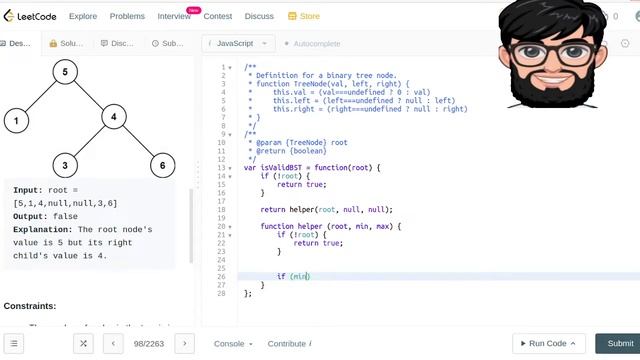
Task: Click the 98/2263 problem counter
Action: [x=149, y=344]
